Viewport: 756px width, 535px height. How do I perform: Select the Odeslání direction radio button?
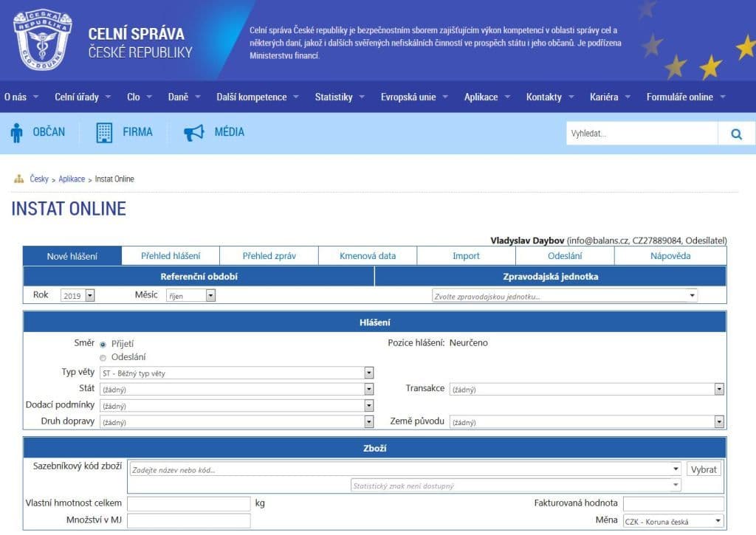pos(103,358)
